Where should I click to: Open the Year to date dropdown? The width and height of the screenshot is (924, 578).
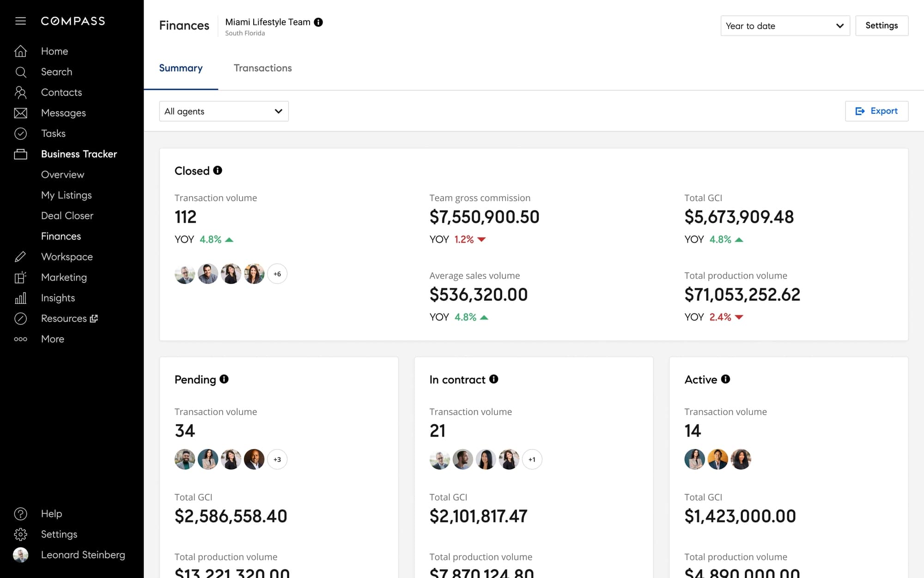pos(784,26)
